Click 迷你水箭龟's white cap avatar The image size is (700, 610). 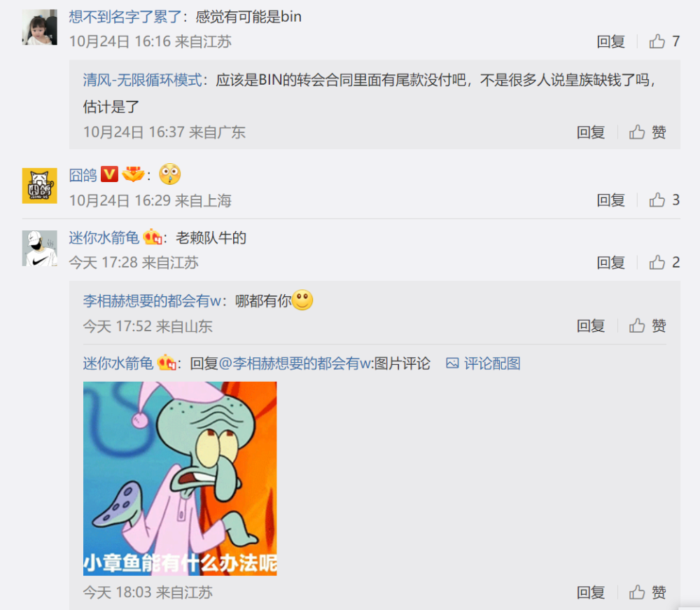(40, 249)
